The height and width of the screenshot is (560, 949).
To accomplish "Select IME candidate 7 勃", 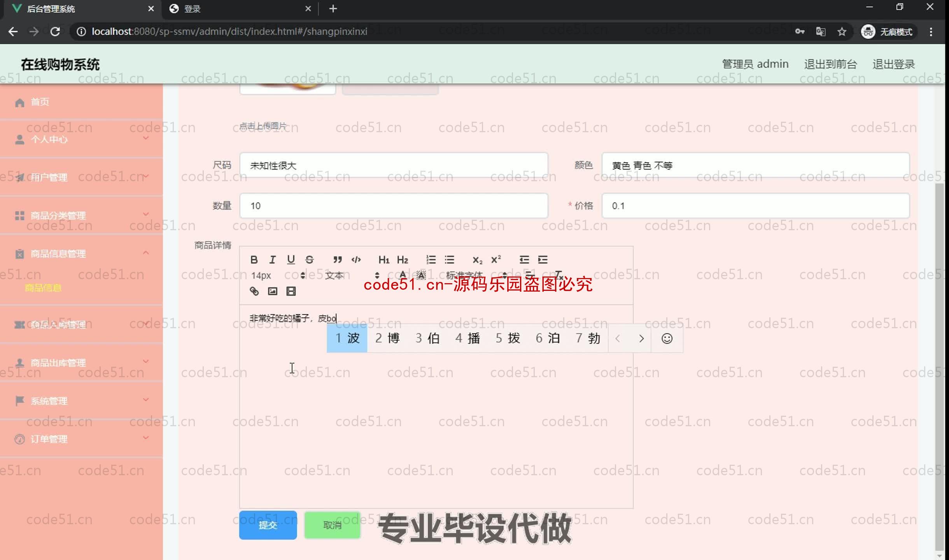I will coord(587,338).
